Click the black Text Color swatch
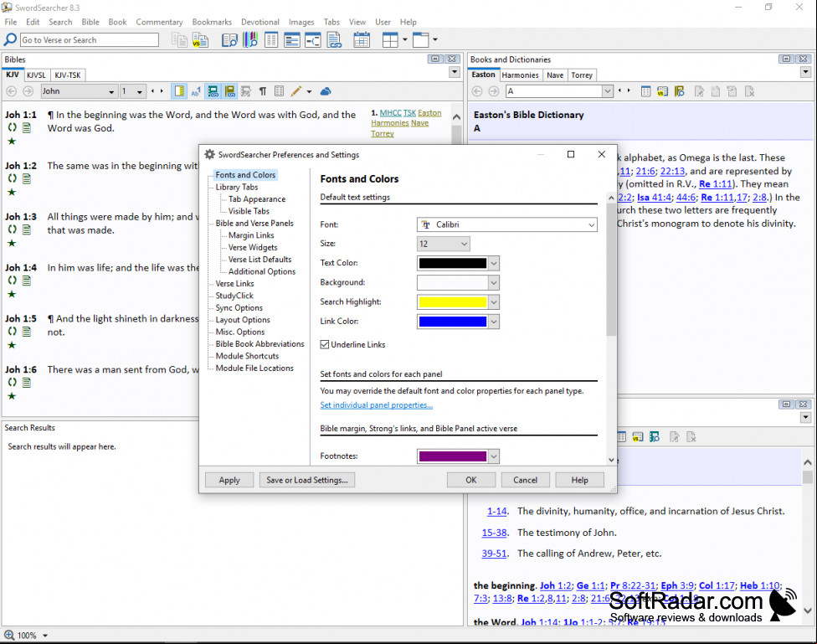Viewport: 817px width, 644px height. pyautogui.click(x=452, y=263)
